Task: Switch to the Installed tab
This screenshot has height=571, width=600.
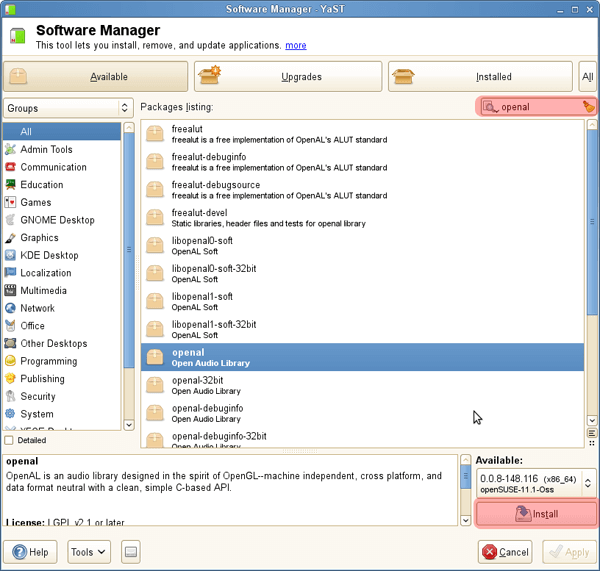Action: [480, 77]
